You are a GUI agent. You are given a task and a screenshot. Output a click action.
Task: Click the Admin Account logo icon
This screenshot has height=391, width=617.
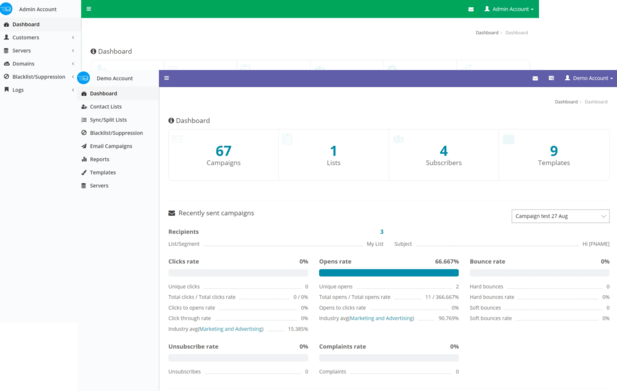(6, 9)
